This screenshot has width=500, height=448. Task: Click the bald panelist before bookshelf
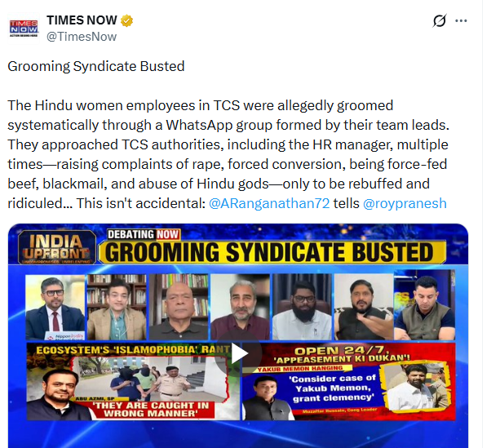click(179, 308)
